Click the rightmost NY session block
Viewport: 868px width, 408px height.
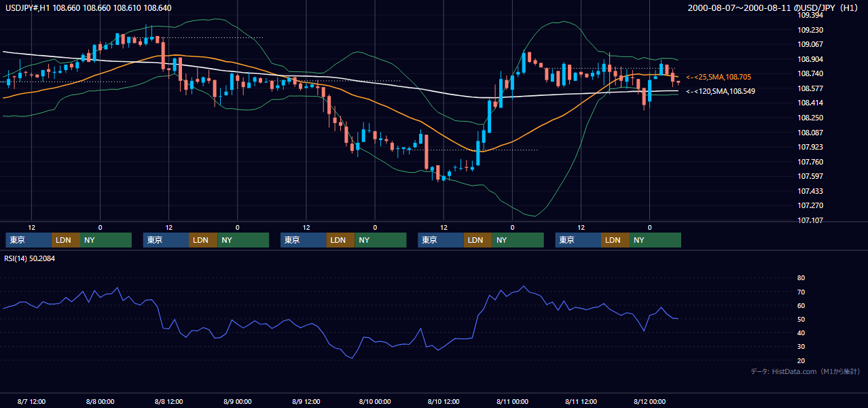click(x=655, y=240)
